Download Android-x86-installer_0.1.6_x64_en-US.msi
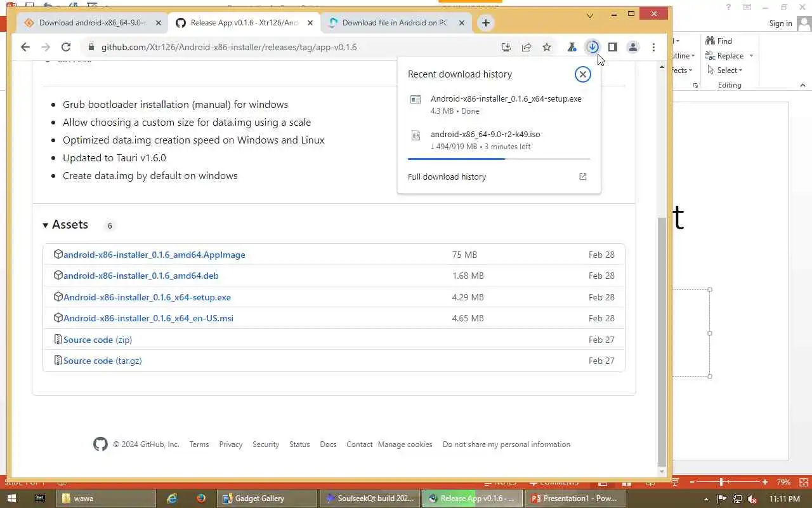This screenshot has width=812, height=508. click(x=148, y=318)
